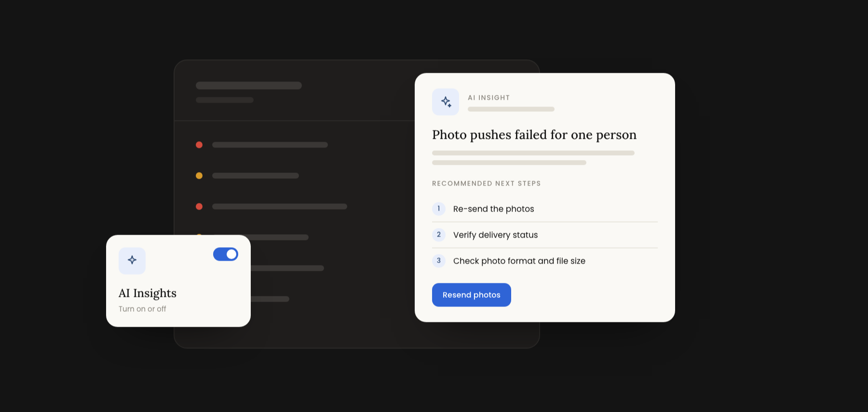Click the "AI Insights" card title
868x412 pixels.
tap(148, 293)
